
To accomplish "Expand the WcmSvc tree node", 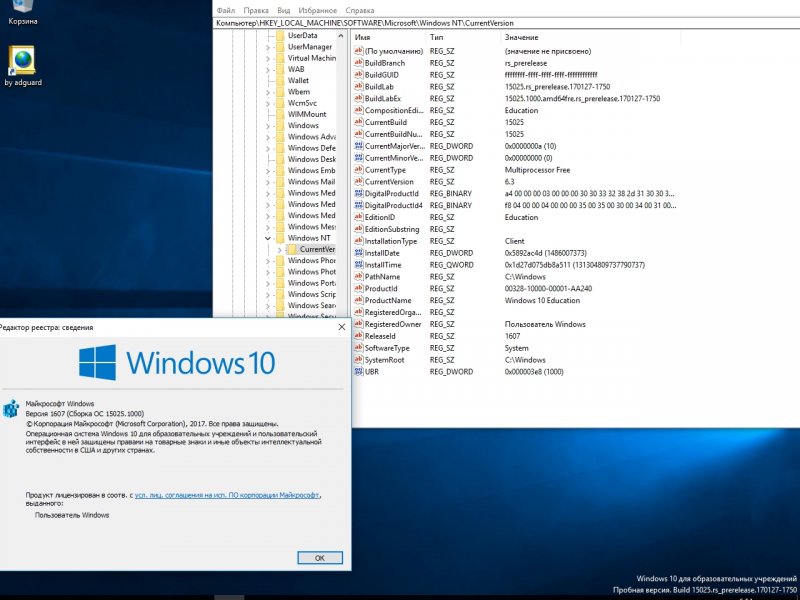I will [268, 103].
